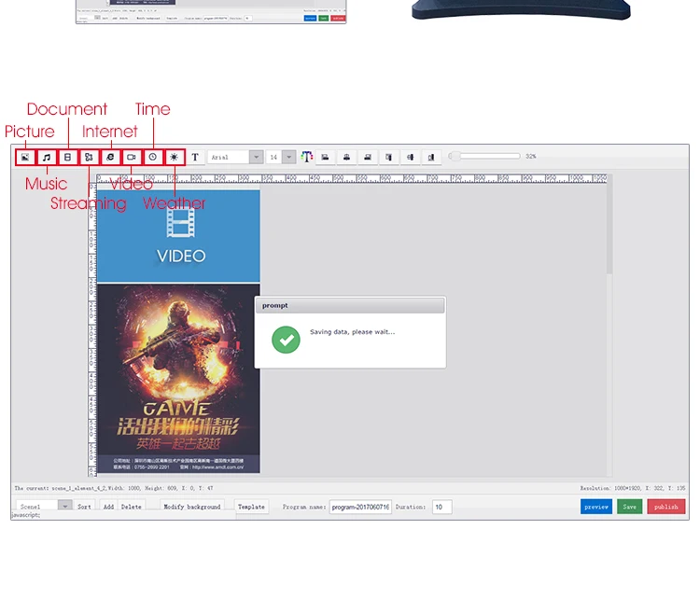Apply second alignment icon in toolbar

tap(346, 157)
